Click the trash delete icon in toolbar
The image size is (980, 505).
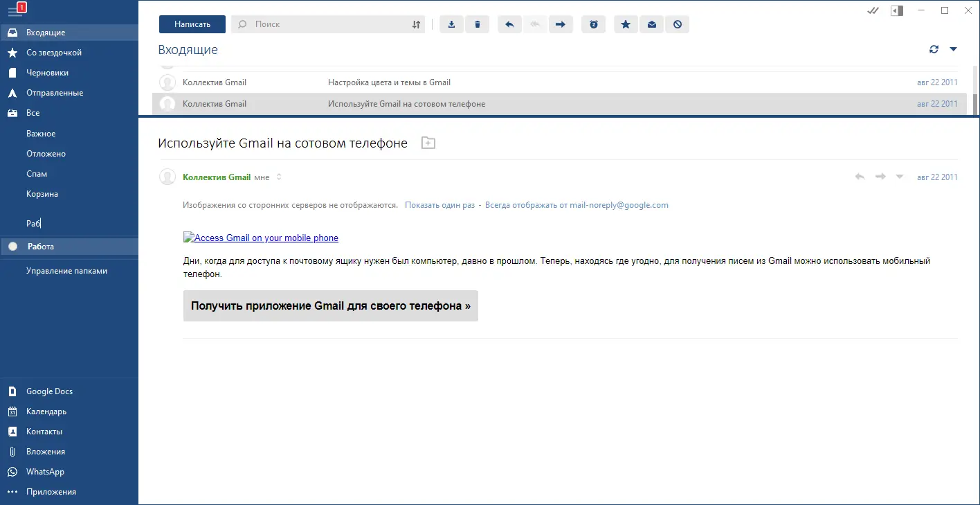pos(478,24)
